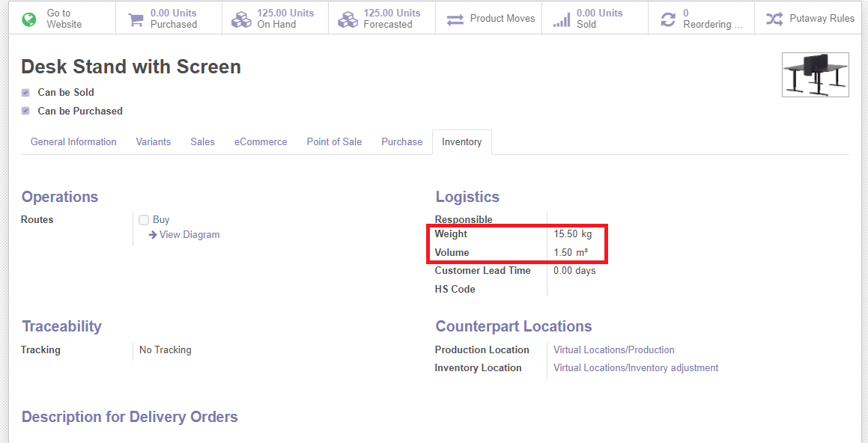Image resolution: width=868 pixels, height=443 pixels.
Task: Click the shopping cart Purchased icon
Action: click(x=136, y=19)
